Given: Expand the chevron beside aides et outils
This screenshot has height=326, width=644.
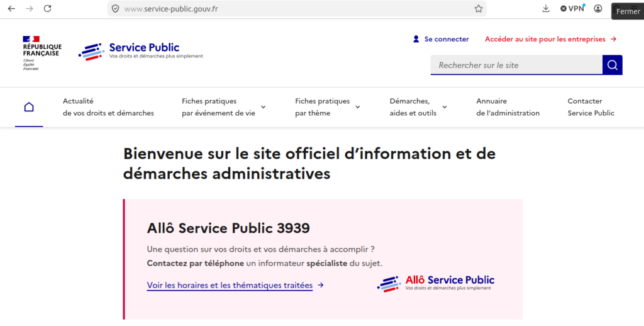Looking at the screenshot, I should (x=445, y=107).
